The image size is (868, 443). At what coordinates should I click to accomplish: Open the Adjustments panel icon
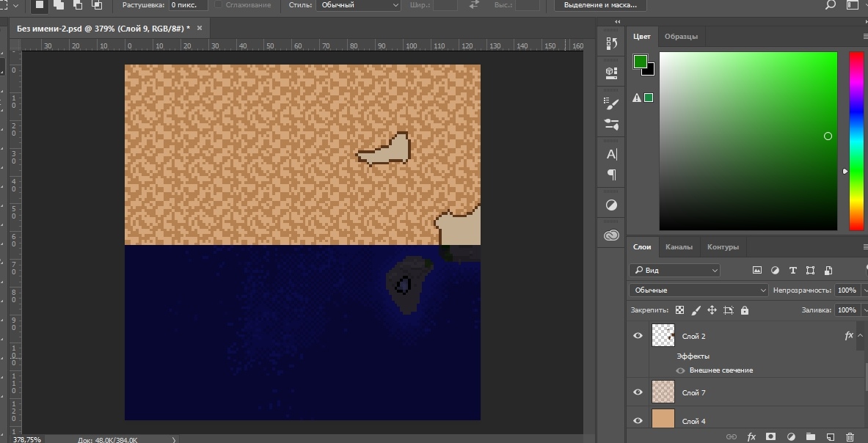point(612,205)
